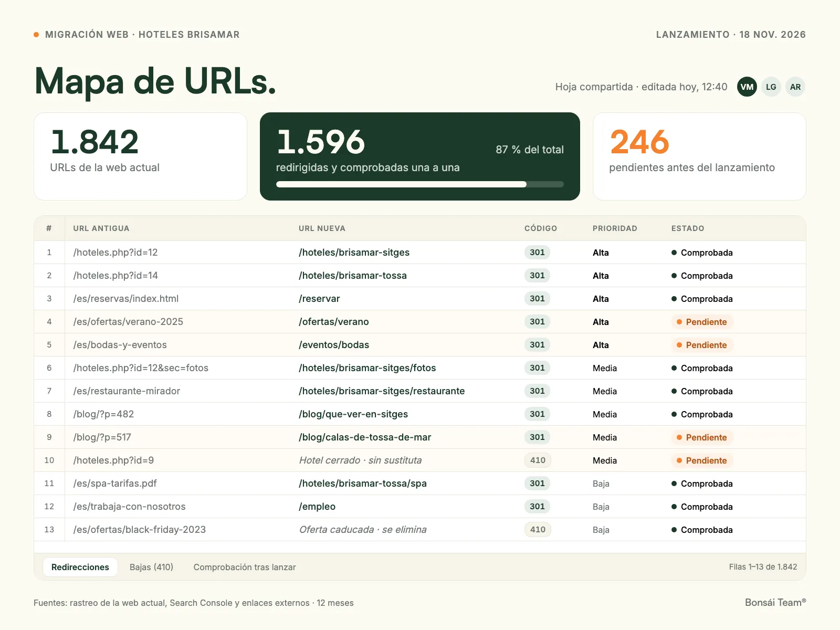Screen dimensions: 840x630
Task: Click the 410 code on Oferta caducada row
Action: [538, 530]
